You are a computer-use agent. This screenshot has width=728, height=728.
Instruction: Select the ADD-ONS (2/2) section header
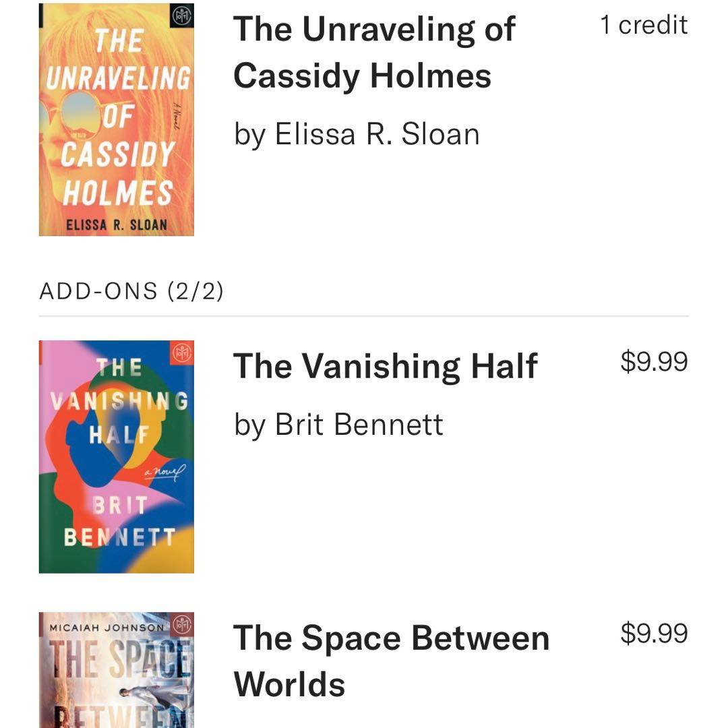pyautogui.click(x=131, y=291)
